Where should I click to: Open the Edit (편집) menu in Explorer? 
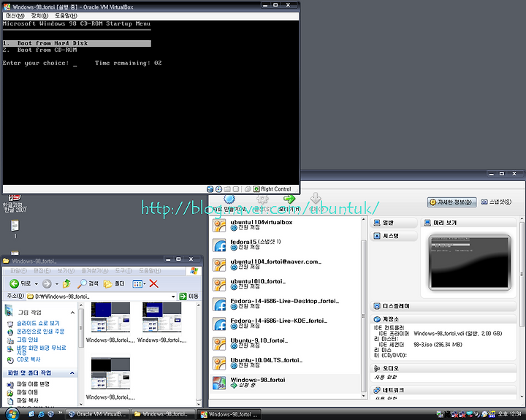42,271
